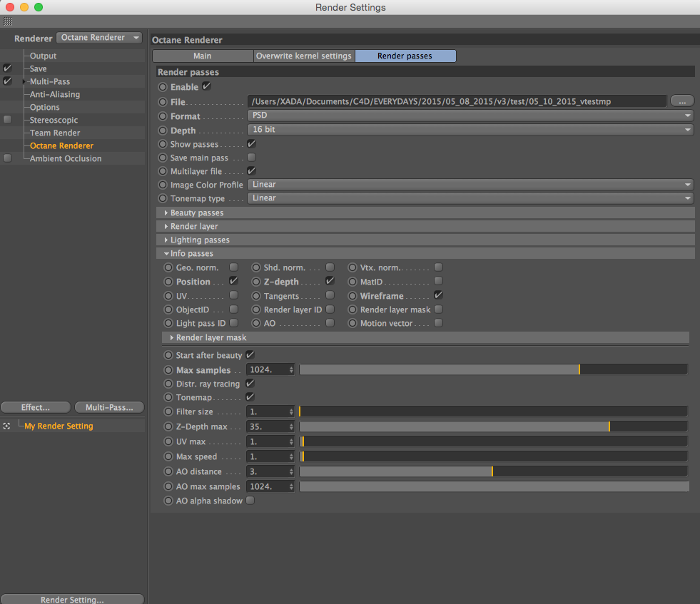
Task: Enable the MatID info pass checkbox
Action: [x=438, y=280]
